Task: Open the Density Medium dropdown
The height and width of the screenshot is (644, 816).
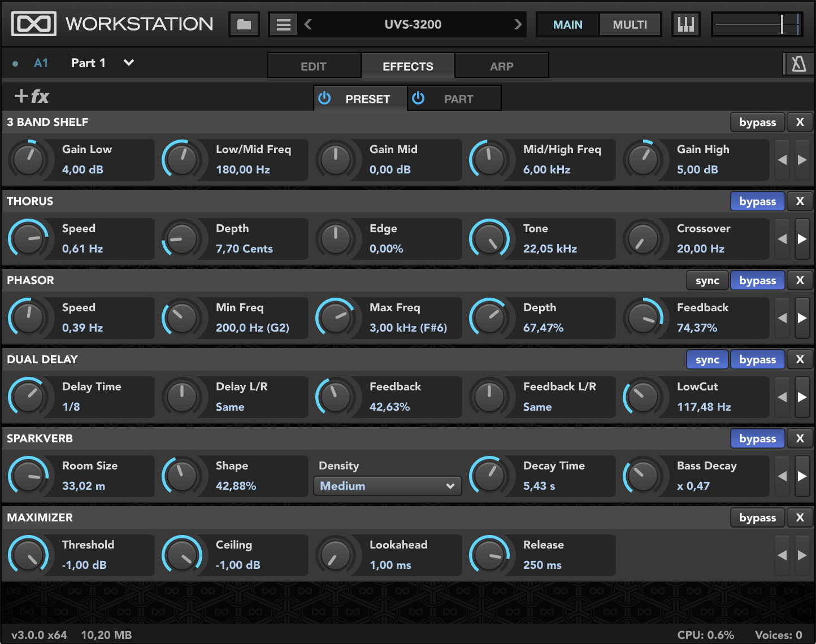Action: coord(388,486)
